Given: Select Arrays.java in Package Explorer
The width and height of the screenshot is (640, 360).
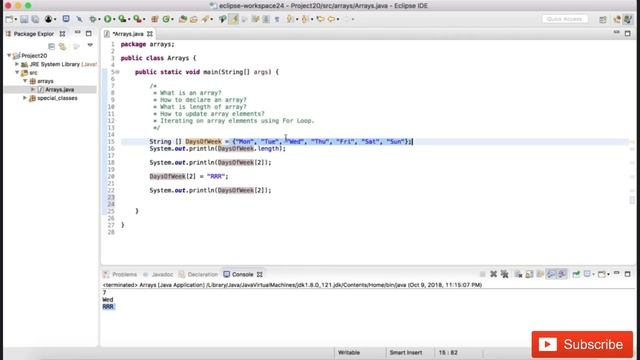Looking at the screenshot, I should (x=59, y=89).
